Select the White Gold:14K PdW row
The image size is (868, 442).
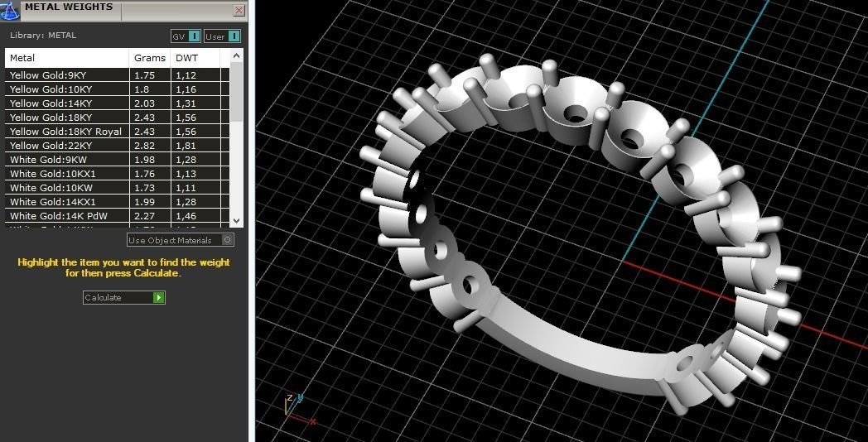point(117,216)
